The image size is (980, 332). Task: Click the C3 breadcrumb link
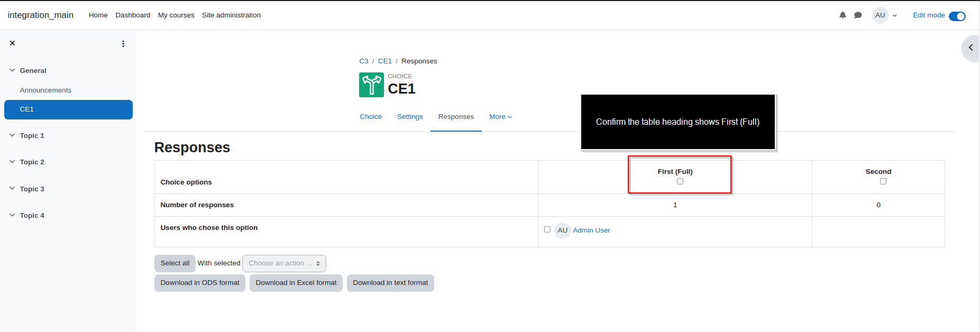click(x=364, y=61)
